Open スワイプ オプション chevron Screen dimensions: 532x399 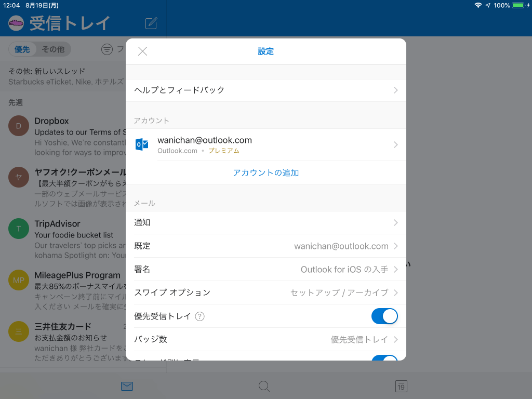(x=395, y=293)
